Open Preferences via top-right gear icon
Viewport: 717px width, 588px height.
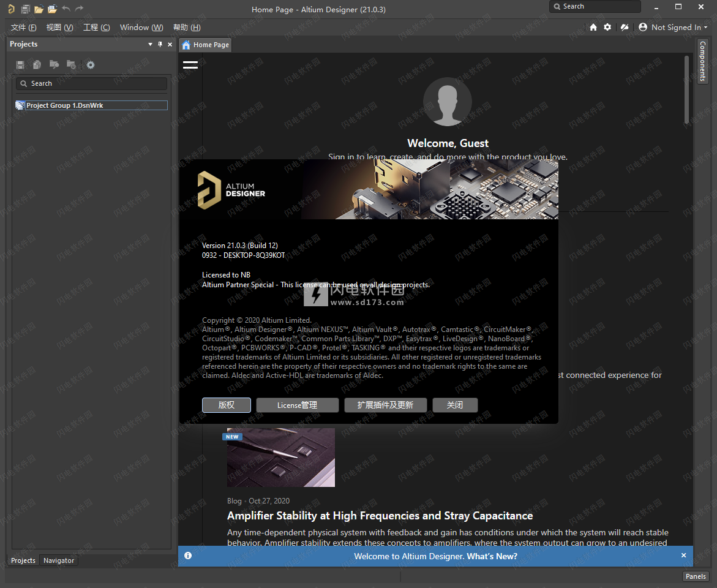coord(607,27)
